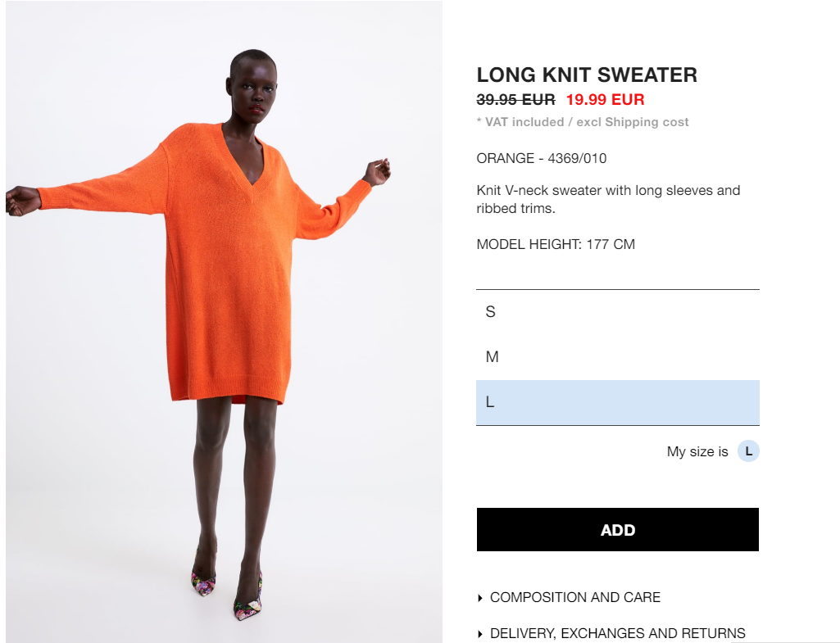Select size S option
Viewport: 840px width, 643px height.
618,312
